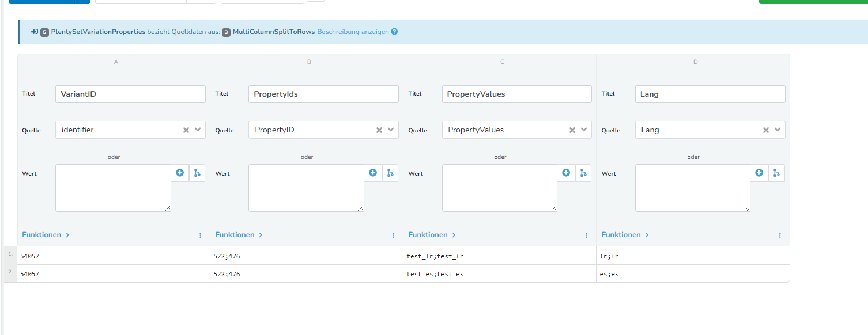Click column header letter D
This screenshot has width=868, height=335.
(x=696, y=62)
